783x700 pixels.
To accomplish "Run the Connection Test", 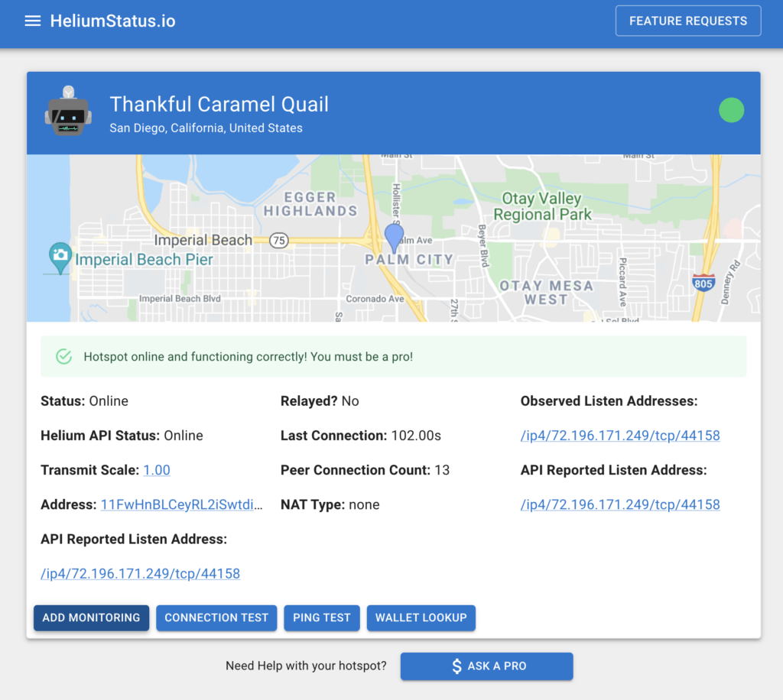I will pyautogui.click(x=216, y=617).
